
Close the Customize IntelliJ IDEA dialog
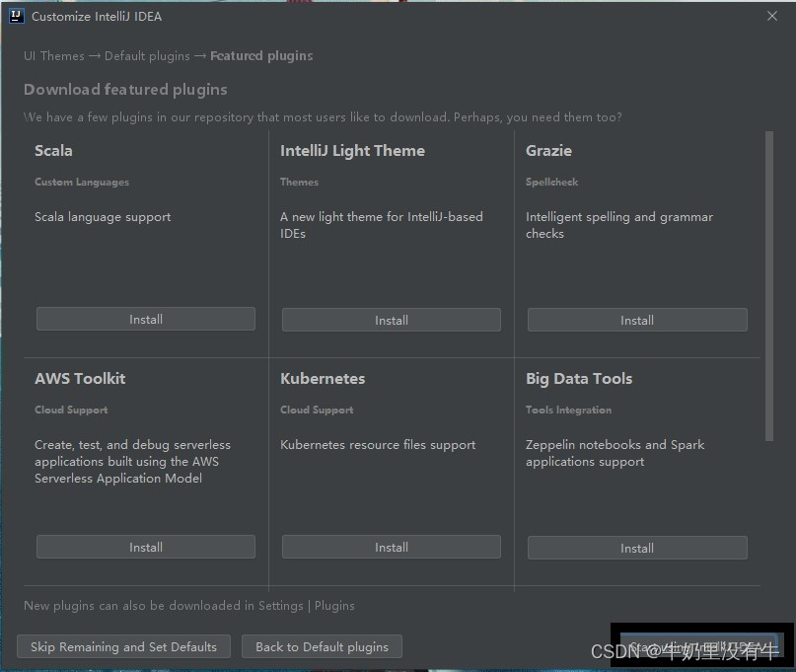[772, 16]
